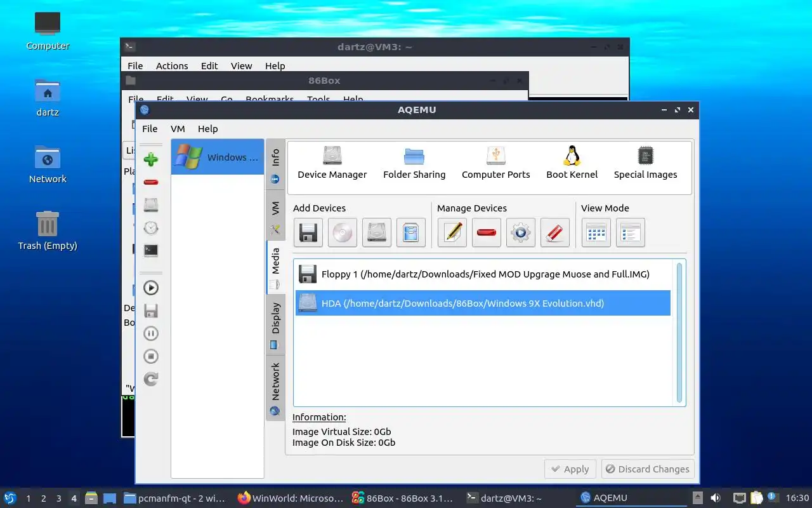Screen dimensions: 812x508
Task: Click the clock snapshot icon in left sidebar
Action: coord(151,228)
